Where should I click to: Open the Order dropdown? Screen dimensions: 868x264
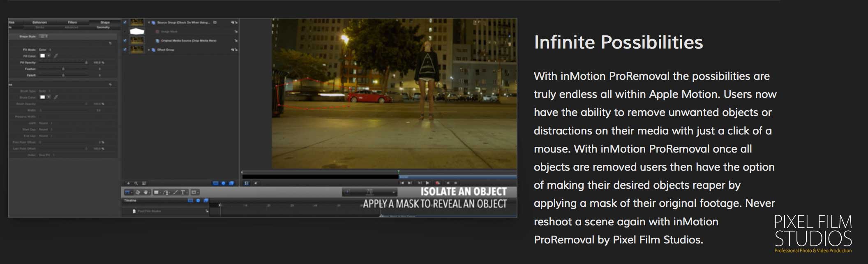click(x=47, y=155)
